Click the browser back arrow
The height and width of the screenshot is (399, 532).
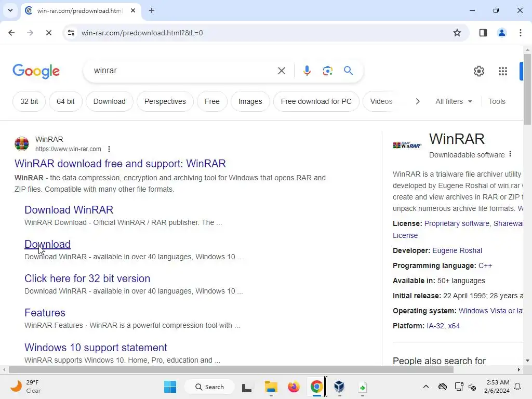point(11,33)
